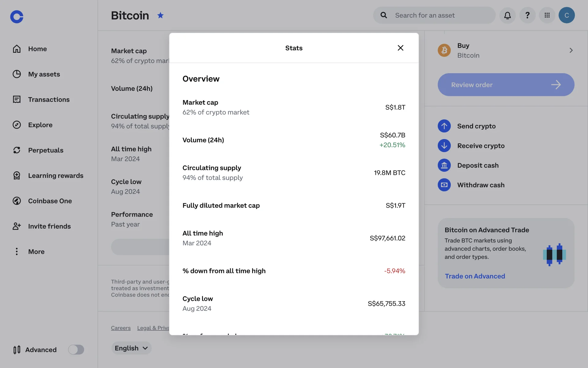This screenshot has width=588, height=368.
Task: Open the apps grid menu
Action: (547, 15)
